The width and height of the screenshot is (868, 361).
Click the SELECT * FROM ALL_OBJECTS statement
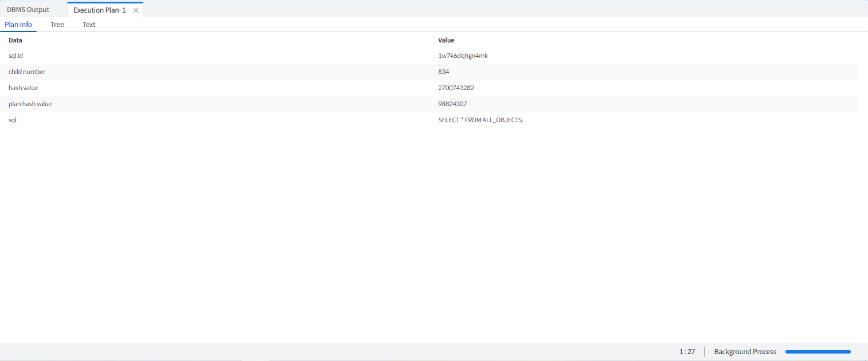click(x=480, y=120)
